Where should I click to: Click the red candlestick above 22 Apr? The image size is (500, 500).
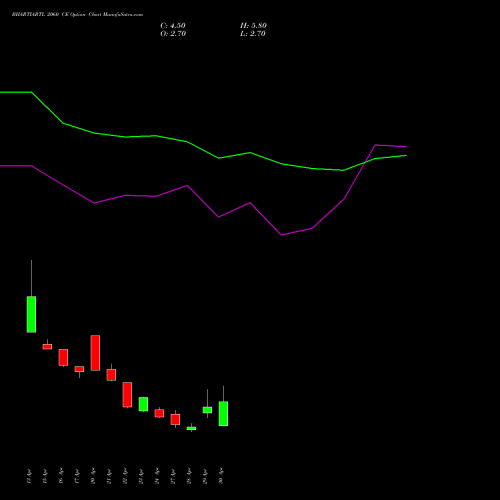point(127,395)
